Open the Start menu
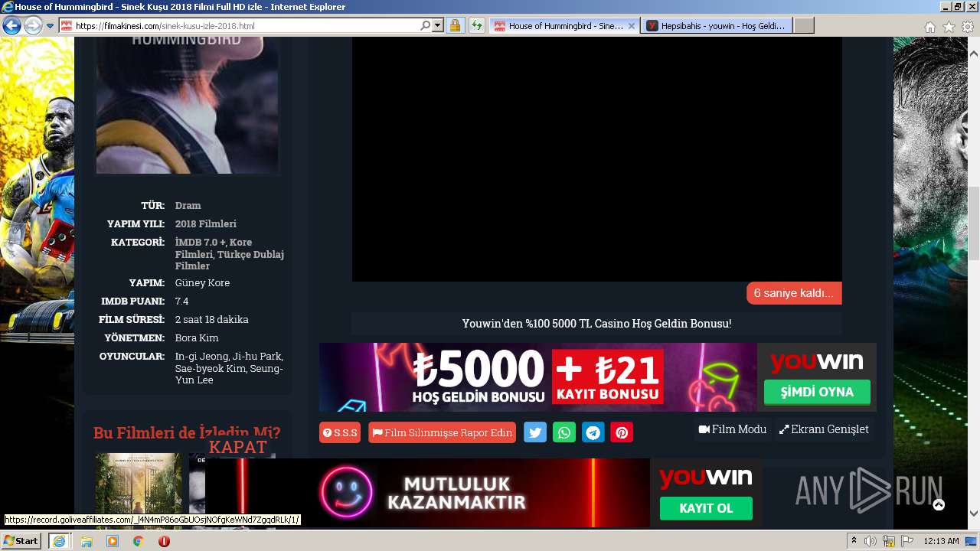980x551 pixels. [21, 541]
